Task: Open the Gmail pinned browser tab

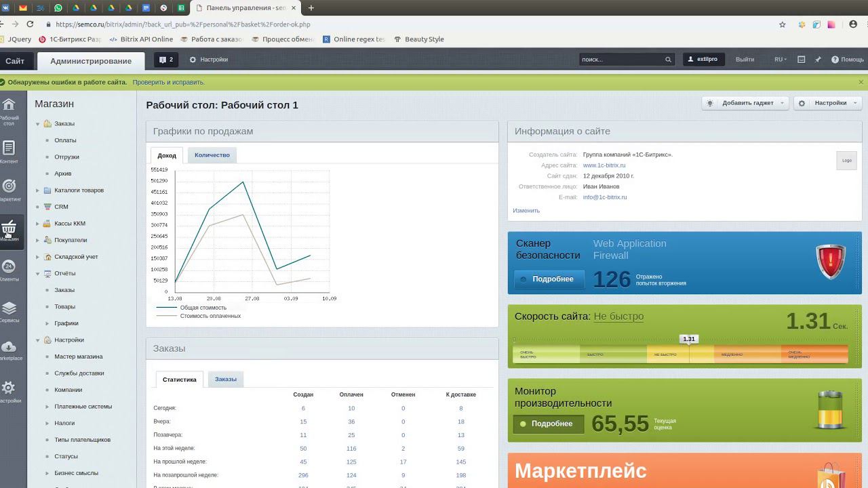Action: [x=24, y=8]
